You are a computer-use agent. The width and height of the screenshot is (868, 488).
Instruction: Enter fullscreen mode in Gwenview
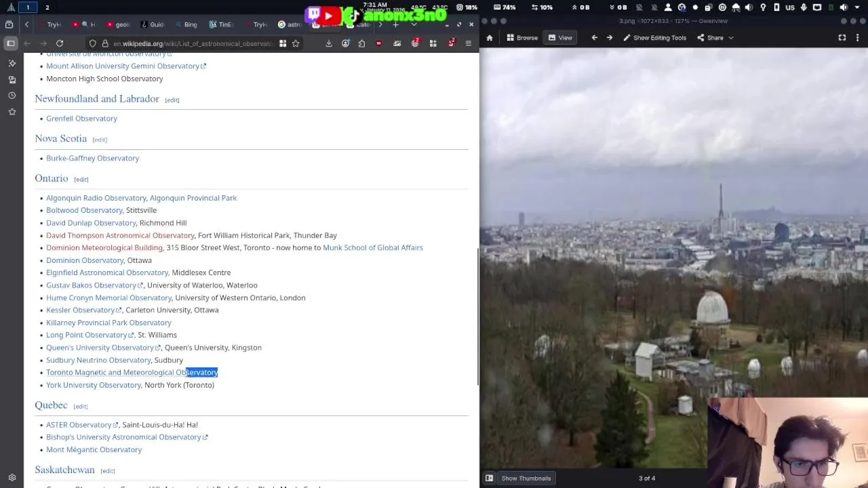pos(842,38)
